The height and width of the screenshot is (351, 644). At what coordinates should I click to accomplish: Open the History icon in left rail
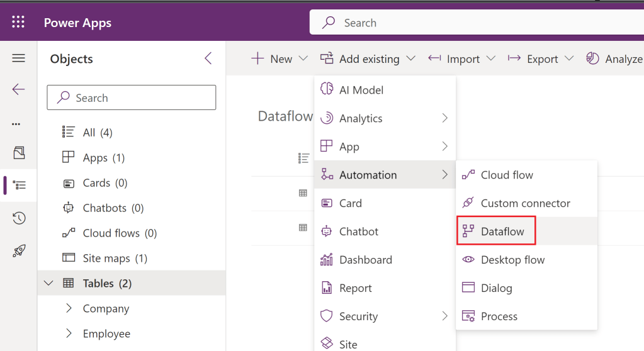pos(18,218)
